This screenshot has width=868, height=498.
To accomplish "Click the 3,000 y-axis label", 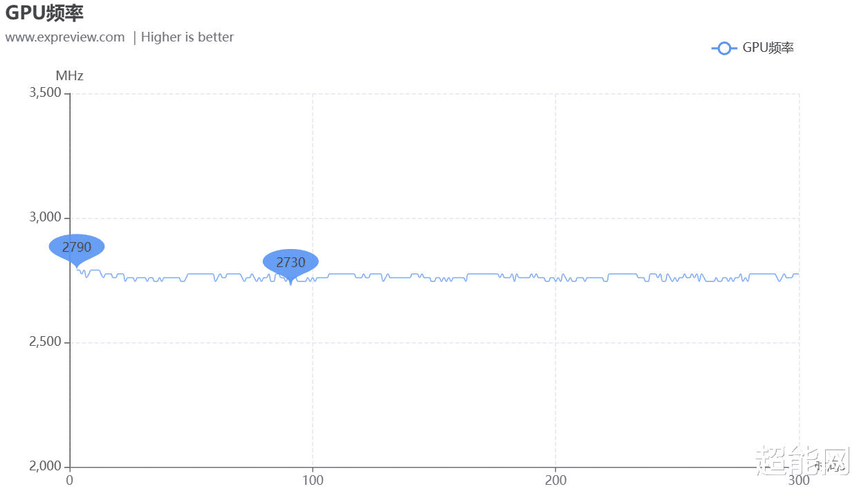I will (x=46, y=218).
